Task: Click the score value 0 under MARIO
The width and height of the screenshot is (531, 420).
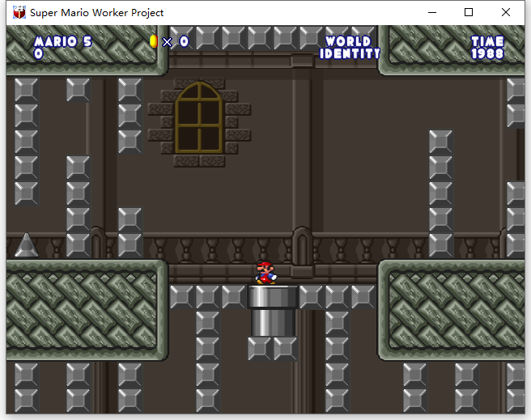Action: 39,53
